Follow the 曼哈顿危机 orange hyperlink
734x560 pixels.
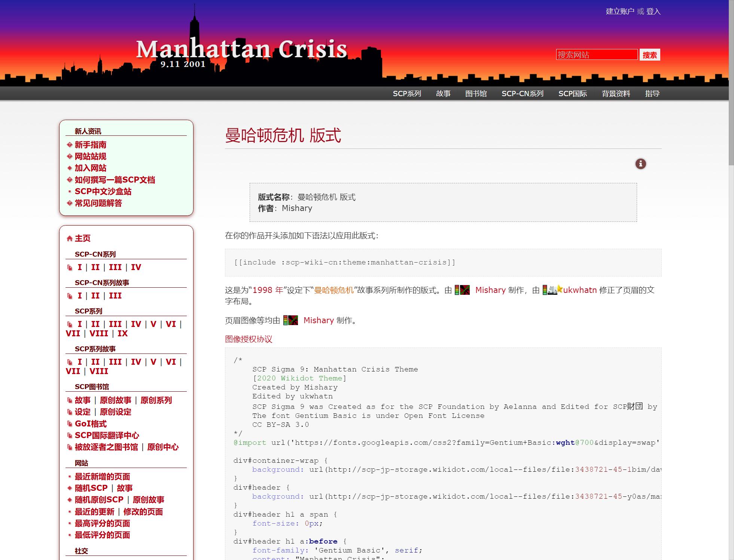pyautogui.click(x=334, y=290)
